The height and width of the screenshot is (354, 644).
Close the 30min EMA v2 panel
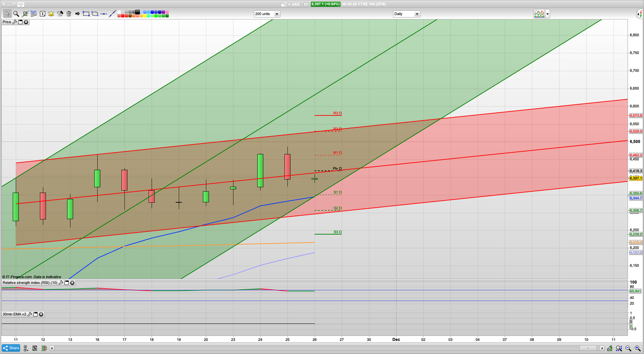tap(41, 314)
